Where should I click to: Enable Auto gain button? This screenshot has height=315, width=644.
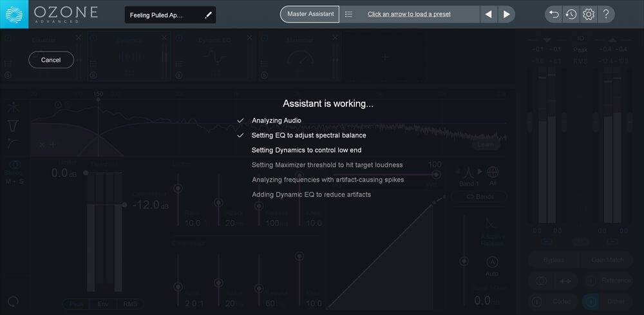click(x=491, y=262)
